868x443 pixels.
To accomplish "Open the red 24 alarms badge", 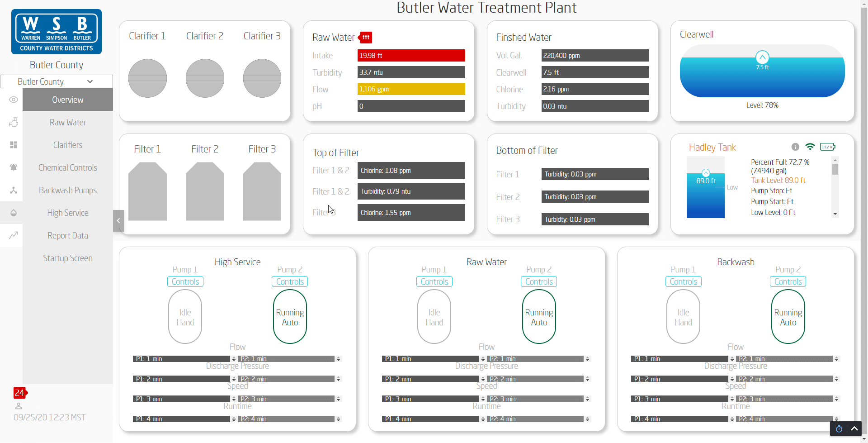I will 20,393.
